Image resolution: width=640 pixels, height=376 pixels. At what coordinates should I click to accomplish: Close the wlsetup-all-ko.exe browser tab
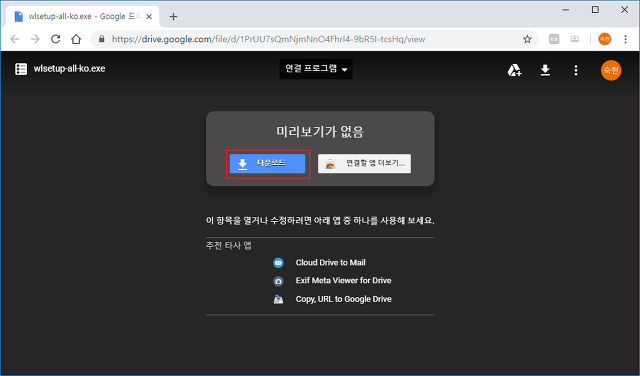click(x=149, y=17)
